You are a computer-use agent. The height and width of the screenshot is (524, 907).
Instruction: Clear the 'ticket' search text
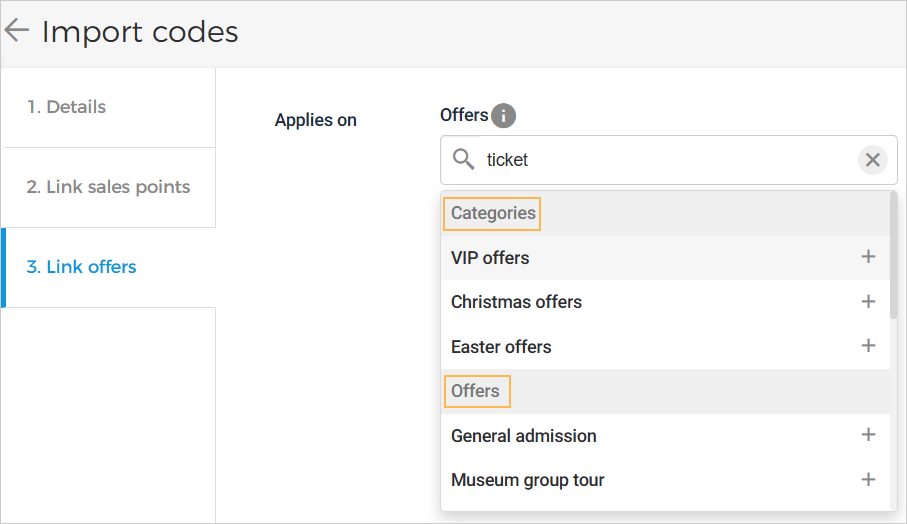[x=872, y=160]
